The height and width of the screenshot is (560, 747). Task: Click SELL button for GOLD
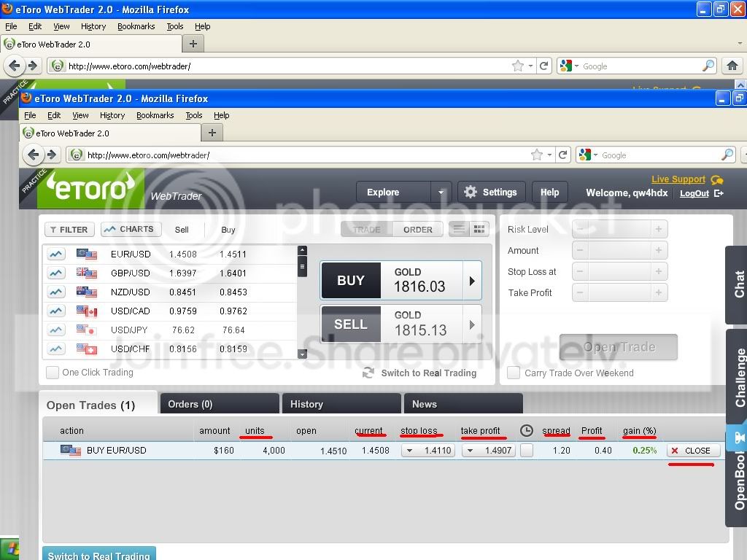pyautogui.click(x=351, y=324)
